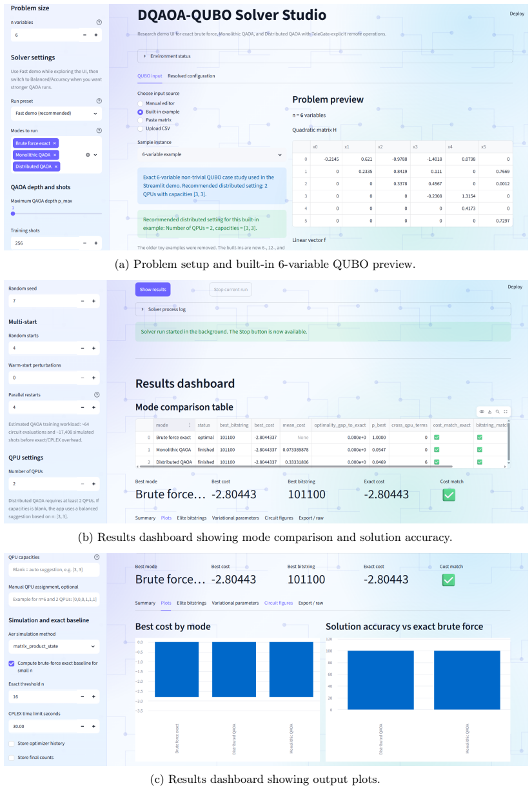Click into the QPU capacities text field
532x790 pixels.
tap(54, 570)
